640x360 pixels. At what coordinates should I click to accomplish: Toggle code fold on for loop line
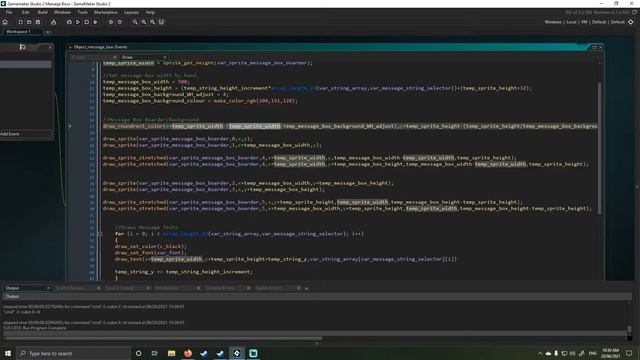click(x=100, y=234)
